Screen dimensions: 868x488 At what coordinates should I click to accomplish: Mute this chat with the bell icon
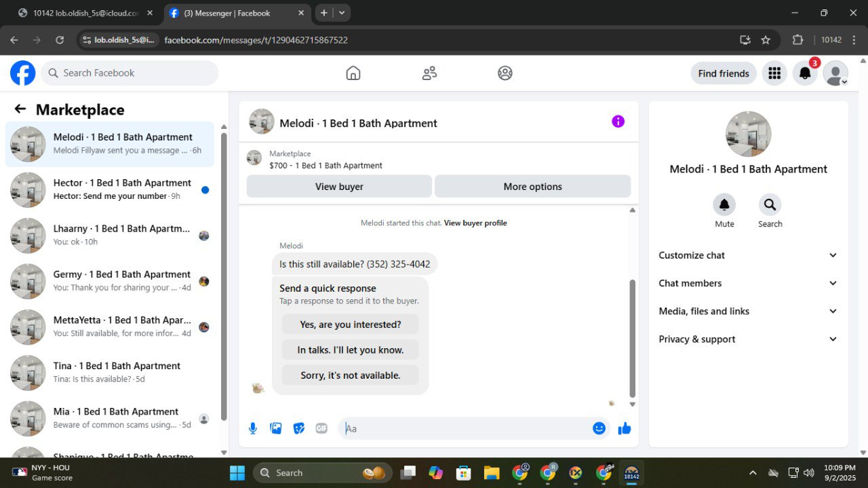tap(724, 205)
